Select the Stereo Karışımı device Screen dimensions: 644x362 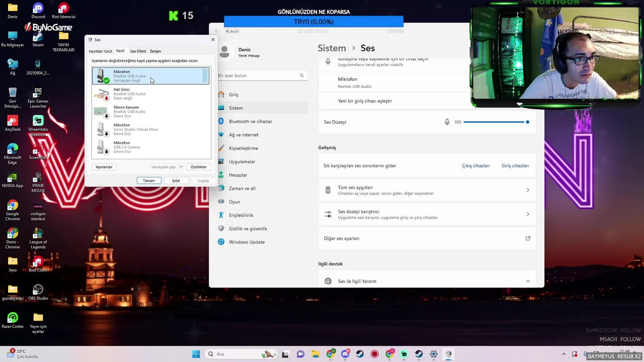coord(150,112)
